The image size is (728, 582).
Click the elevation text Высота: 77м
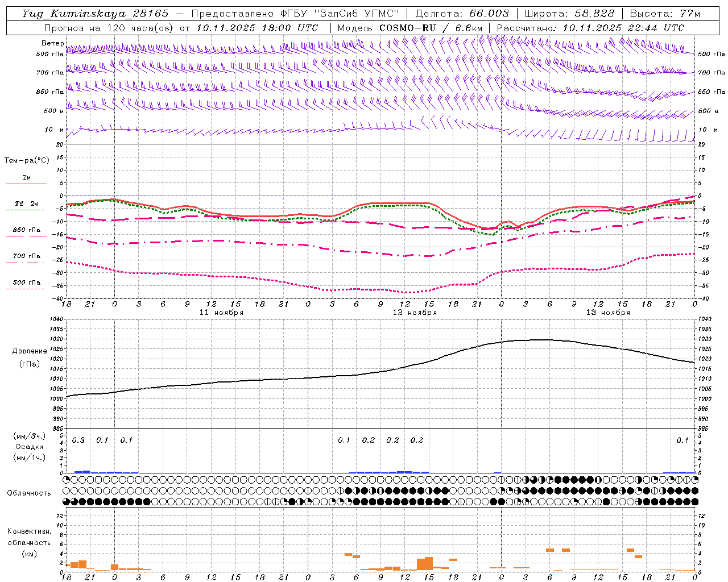[665, 14]
